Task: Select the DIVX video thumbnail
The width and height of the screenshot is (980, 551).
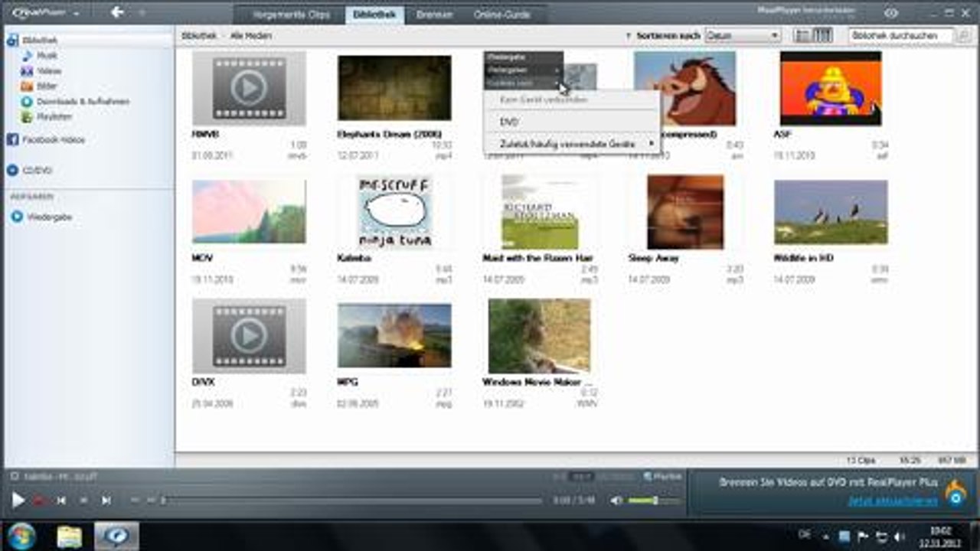Action: [x=249, y=336]
